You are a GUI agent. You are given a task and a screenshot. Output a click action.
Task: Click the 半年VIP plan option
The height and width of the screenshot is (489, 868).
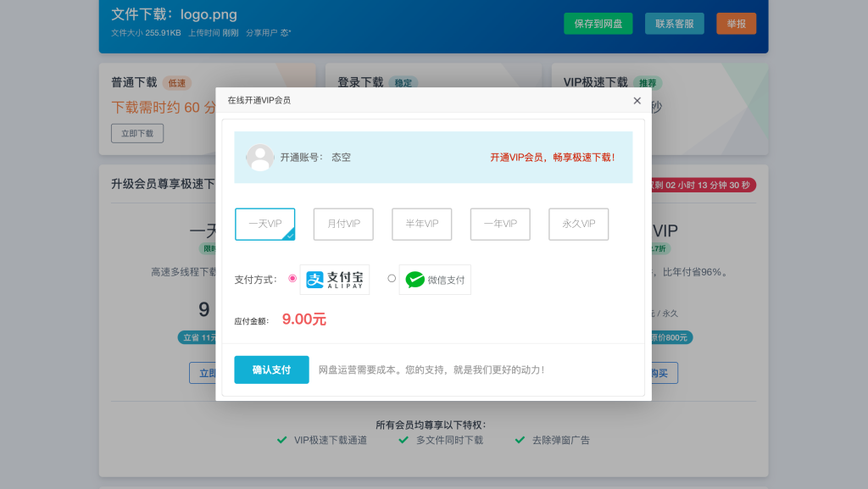pyautogui.click(x=420, y=224)
